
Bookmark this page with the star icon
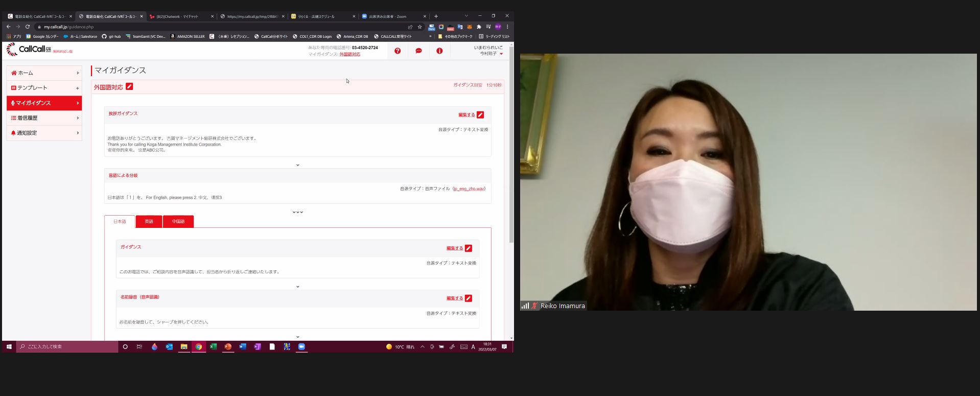419,27
